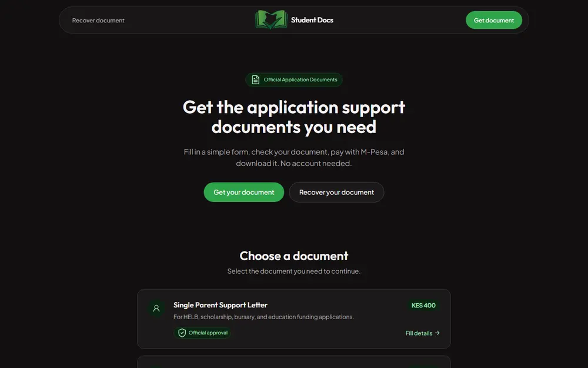Screen dimensions: 588x368
Task: Click the 'Fill in a simple form' paragraph
Action: click(294, 157)
